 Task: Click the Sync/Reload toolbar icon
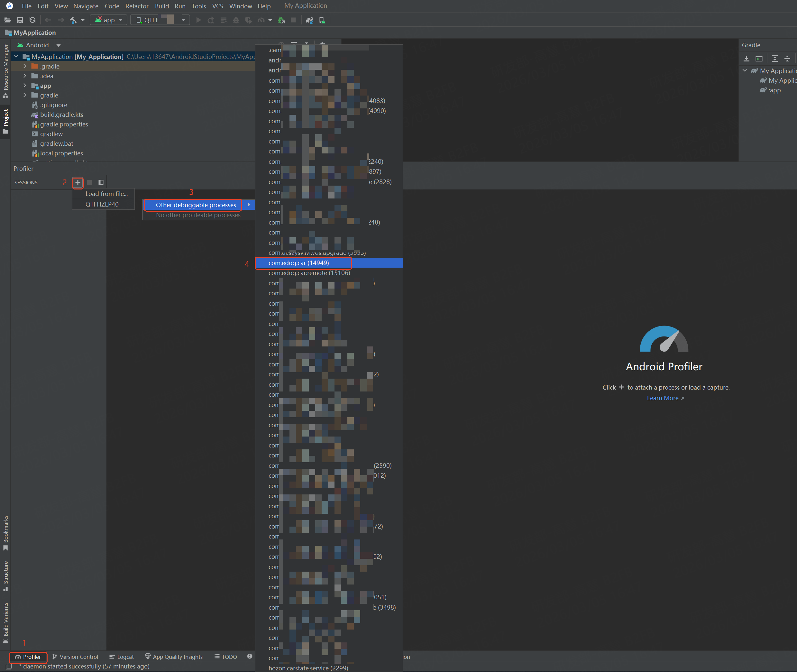(x=32, y=20)
